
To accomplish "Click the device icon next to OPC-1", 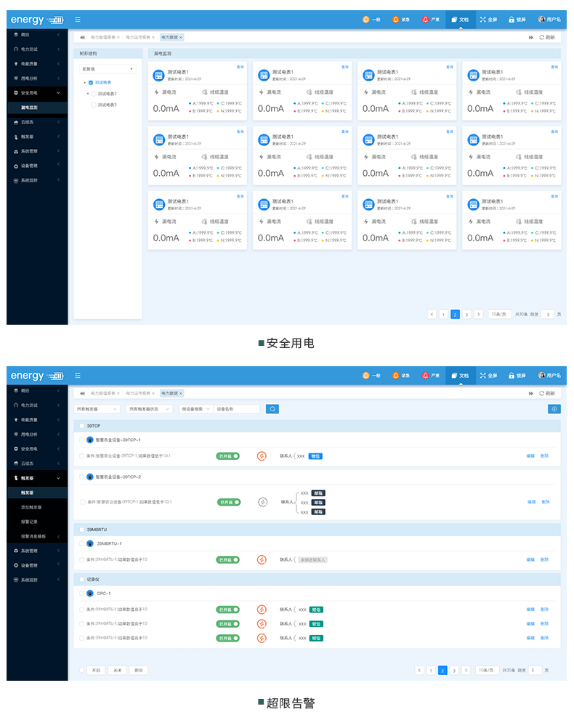I will pyautogui.click(x=90, y=594).
